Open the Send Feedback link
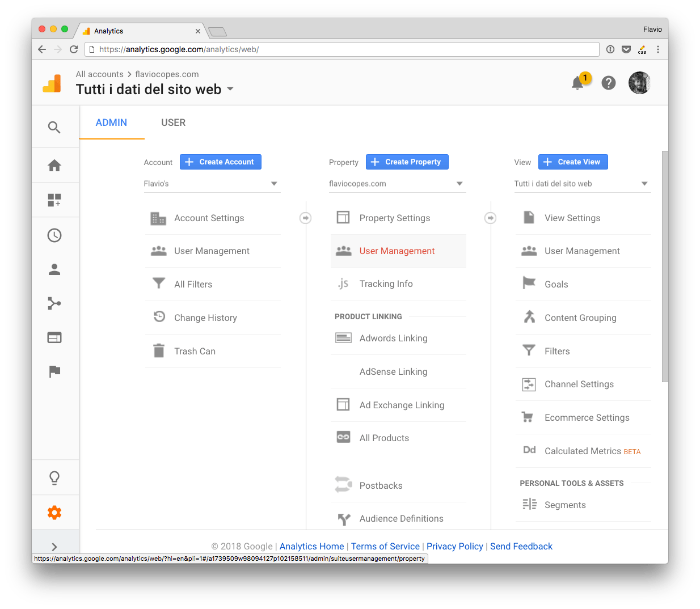700x609 pixels. coord(521,546)
